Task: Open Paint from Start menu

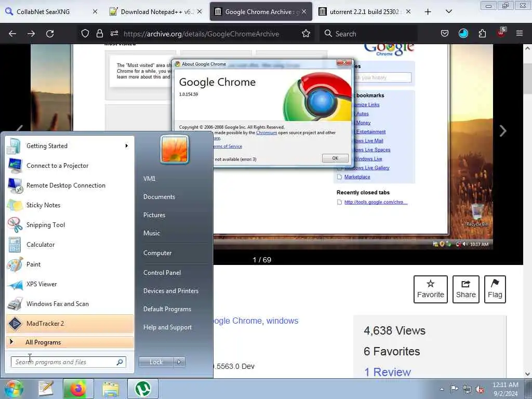Action: [x=70, y=264]
